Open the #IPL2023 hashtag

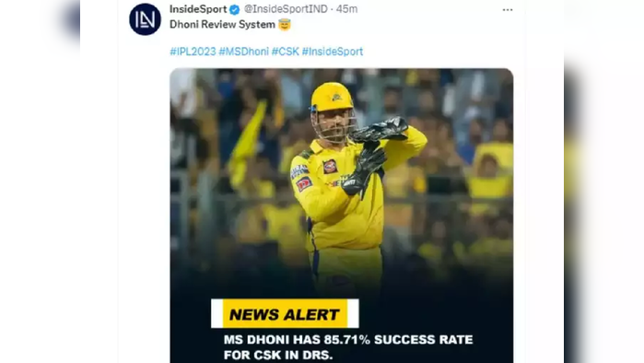click(x=193, y=52)
